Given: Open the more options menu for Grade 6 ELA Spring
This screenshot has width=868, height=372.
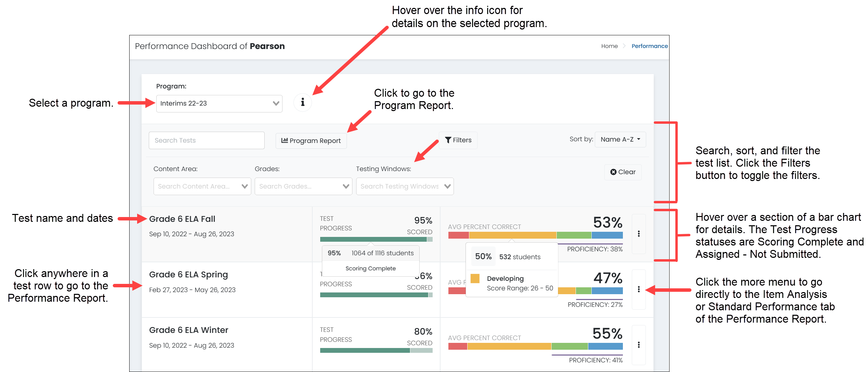Looking at the screenshot, I should point(638,290).
